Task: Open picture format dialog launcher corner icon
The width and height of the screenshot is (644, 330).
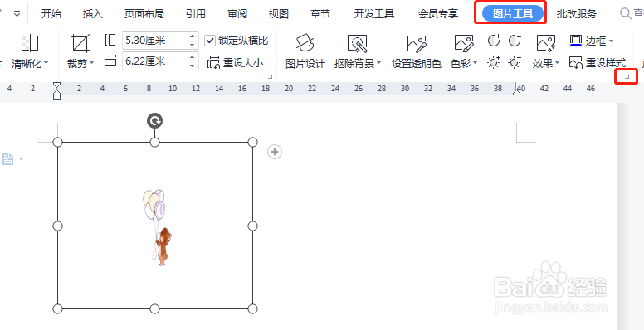Action: point(627,76)
